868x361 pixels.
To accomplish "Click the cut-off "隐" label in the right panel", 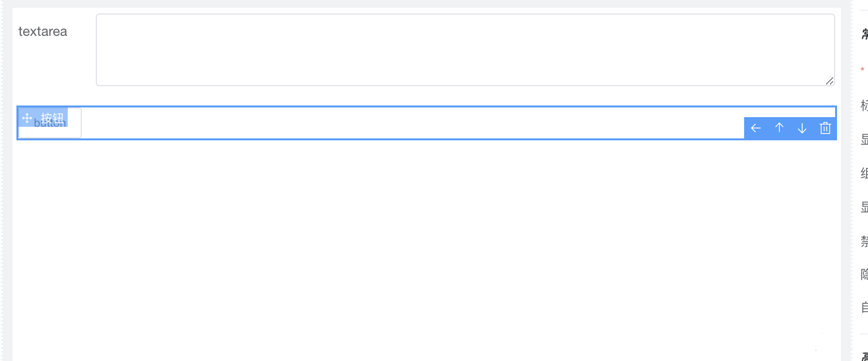I will click(x=864, y=274).
